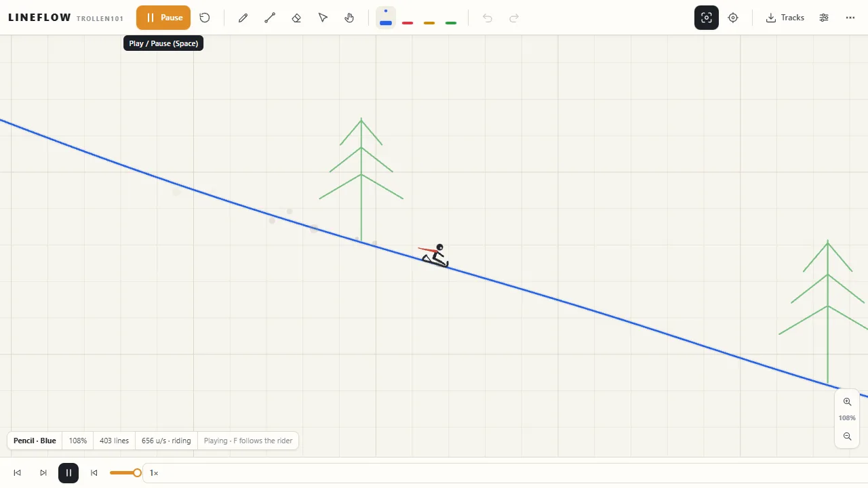Click the "403 lines" status entry
This screenshot has height=488, width=868.
[114, 441]
